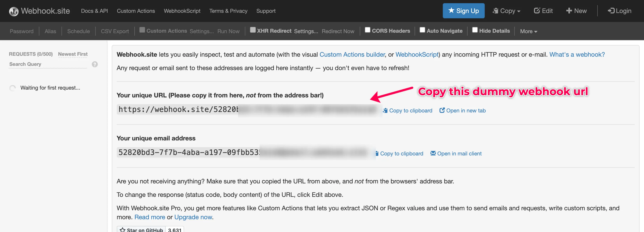Click Alias in the settings bar
644x232 pixels.
(50, 31)
